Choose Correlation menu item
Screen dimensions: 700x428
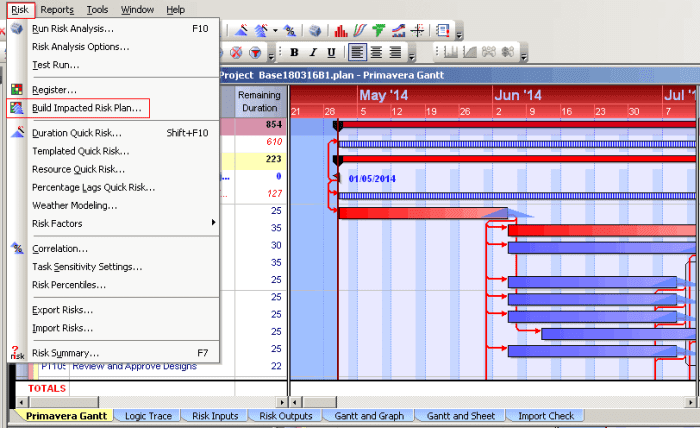click(113, 249)
